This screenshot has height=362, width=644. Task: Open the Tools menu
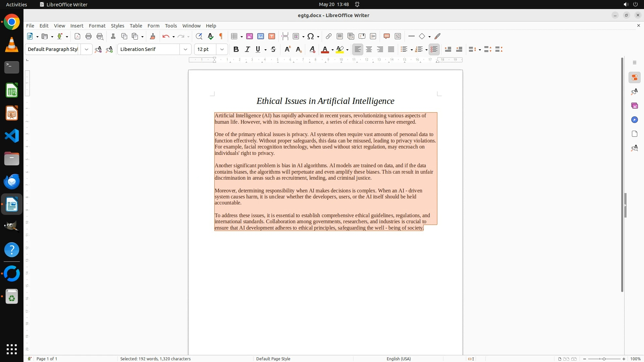[x=171, y=26]
